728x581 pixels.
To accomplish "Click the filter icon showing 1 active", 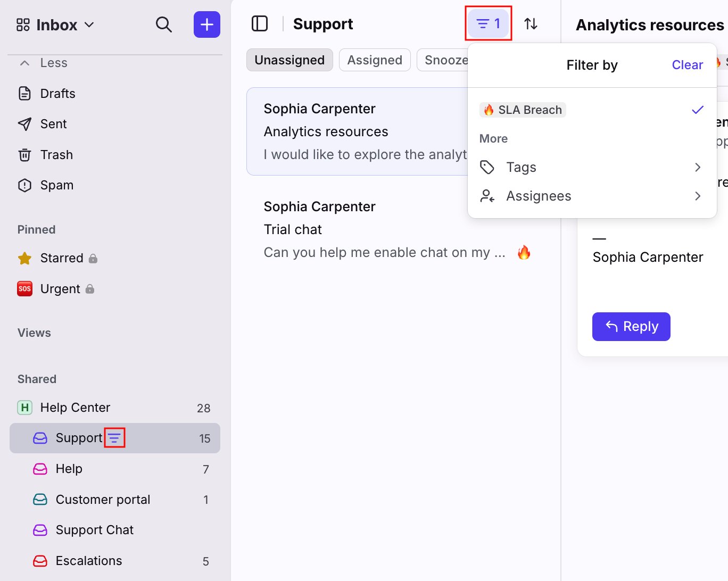I will [488, 24].
